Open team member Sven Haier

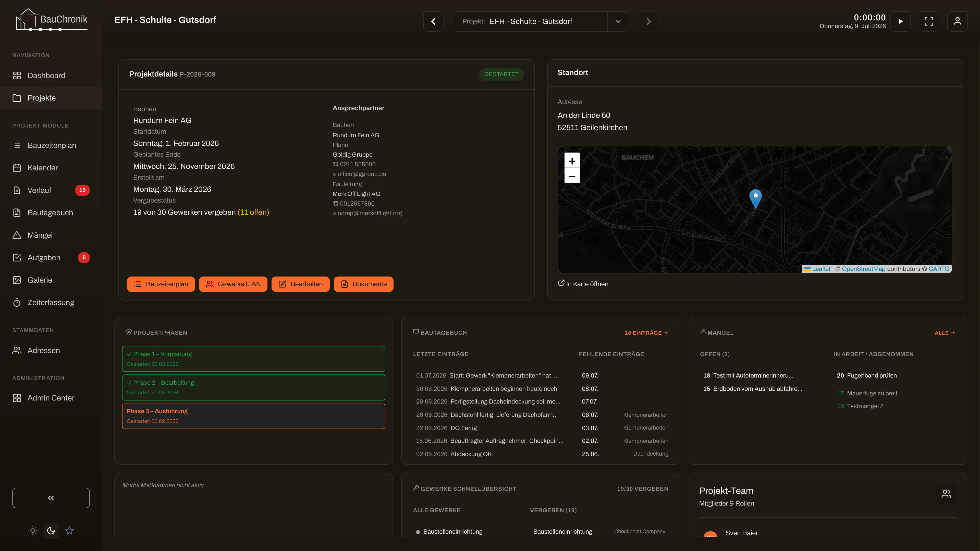741,533
